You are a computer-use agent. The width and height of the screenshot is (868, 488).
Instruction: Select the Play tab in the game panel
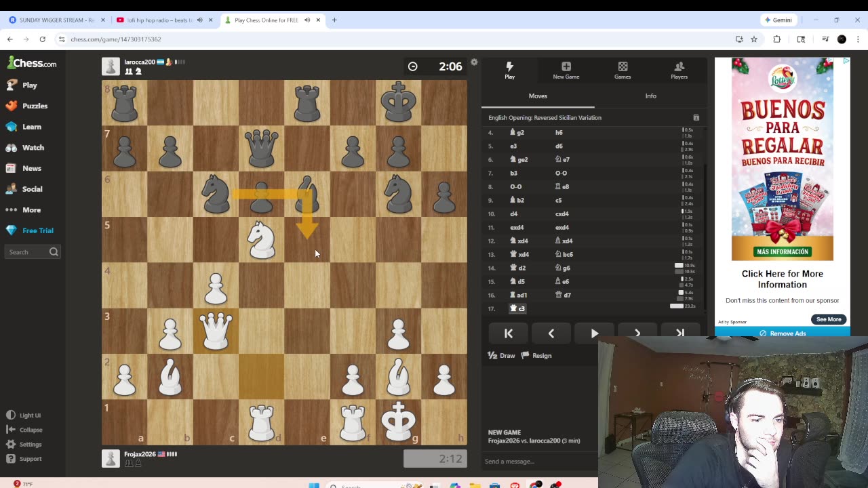[509, 70]
